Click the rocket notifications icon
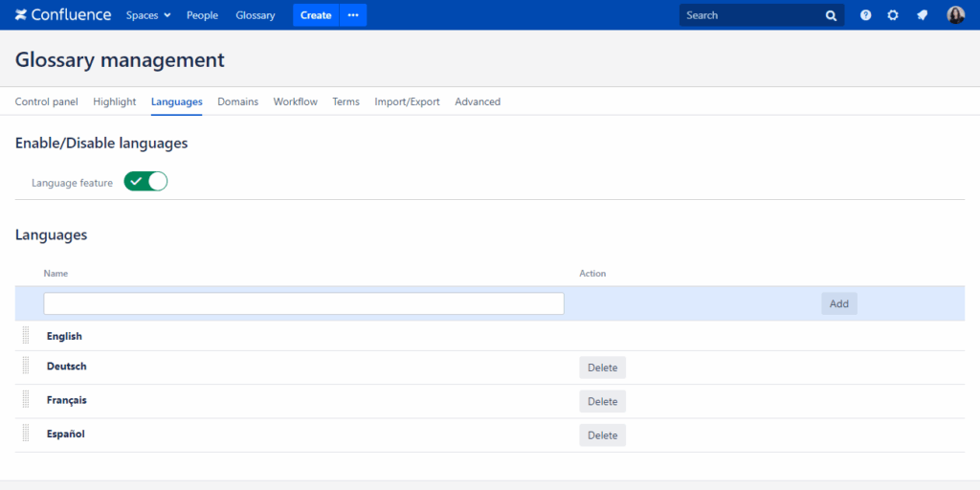Viewport: 980px width, 490px height. pyautogui.click(x=922, y=15)
